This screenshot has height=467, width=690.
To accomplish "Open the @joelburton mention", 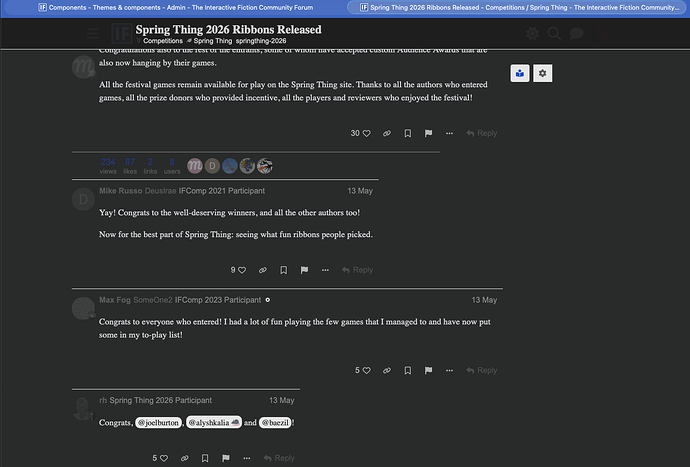I will (x=158, y=423).
